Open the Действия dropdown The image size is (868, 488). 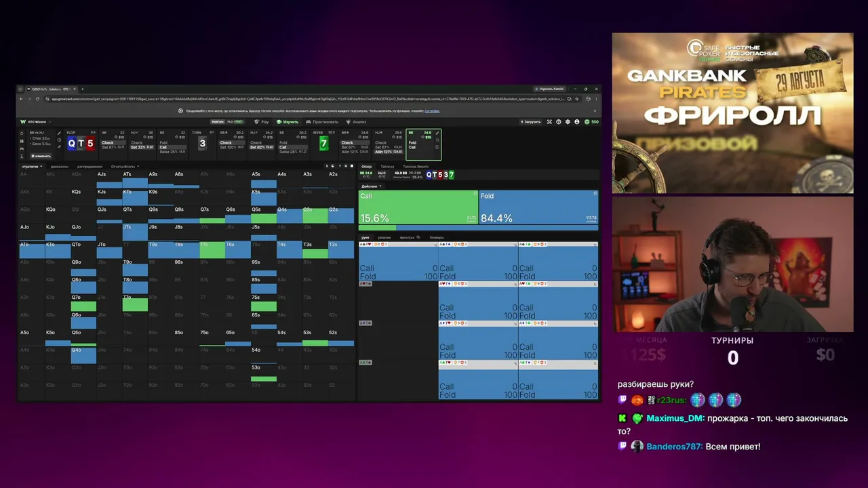click(372, 186)
